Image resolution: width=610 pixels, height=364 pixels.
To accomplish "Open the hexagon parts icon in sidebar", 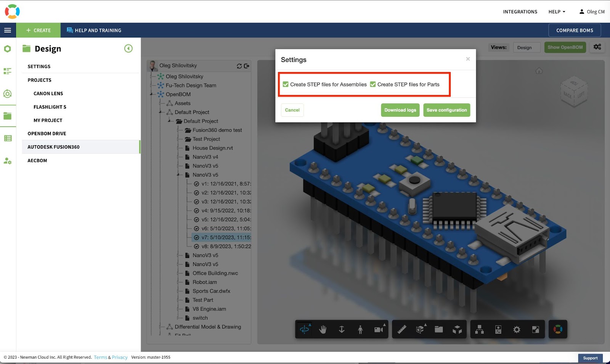I will [8, 49].
